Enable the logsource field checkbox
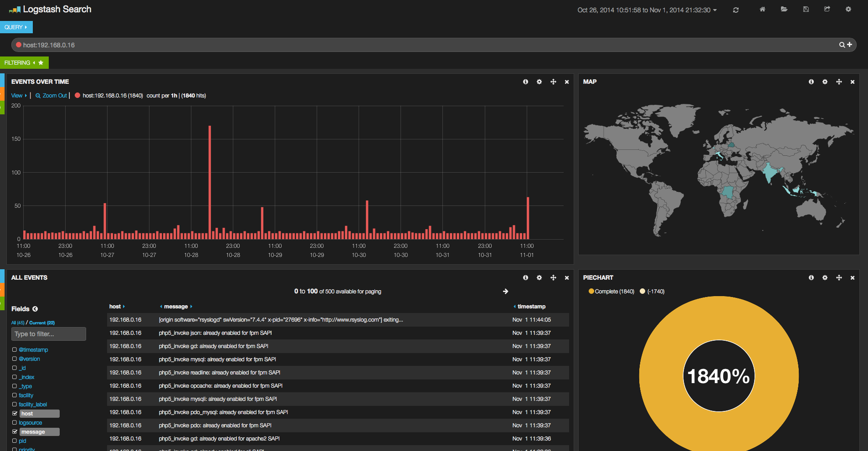Viewport: 868px width, 451px height. 15,423
